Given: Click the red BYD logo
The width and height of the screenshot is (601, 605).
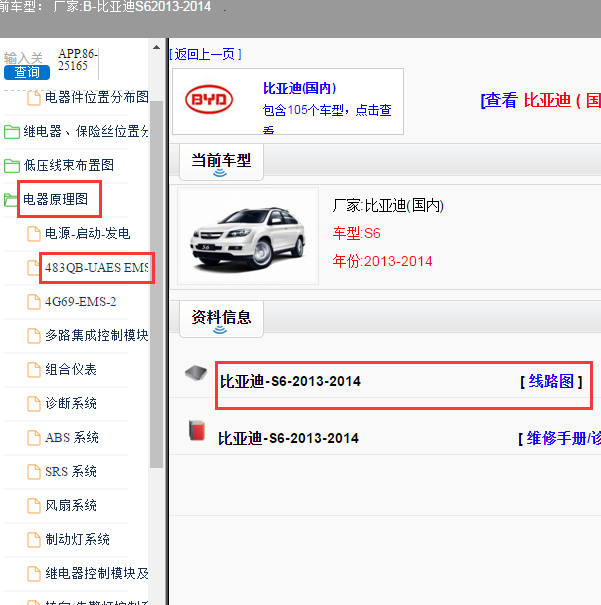Looking at the screenshot, I should pyautogui.click(x=209, y=99).
